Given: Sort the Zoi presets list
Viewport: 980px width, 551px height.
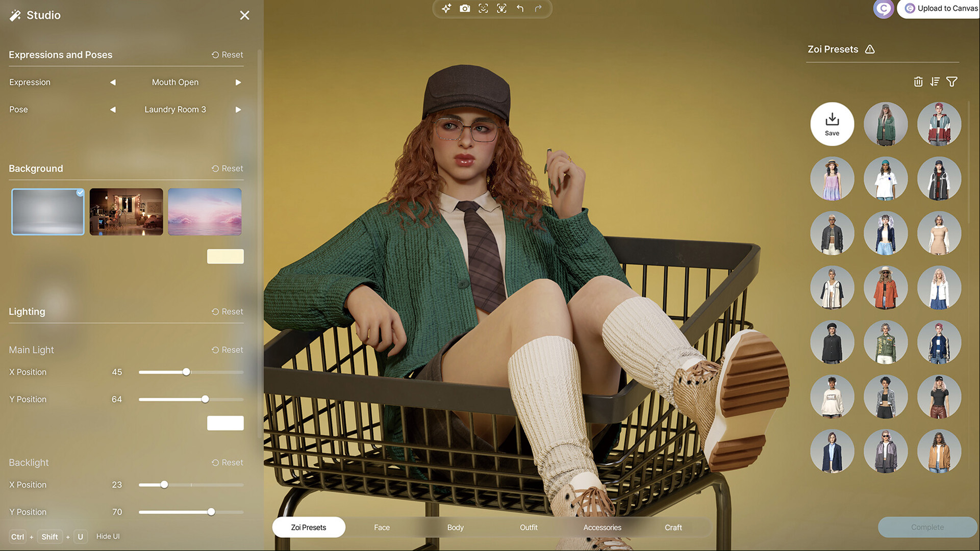Looking at the screenshot, I should click(x=935, y=82).
